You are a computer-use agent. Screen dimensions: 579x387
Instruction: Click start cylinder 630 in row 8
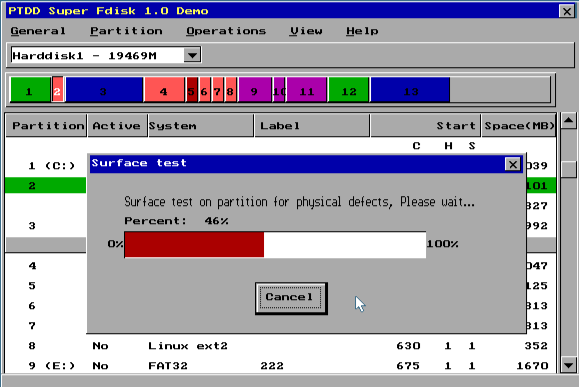coord(408,346)
